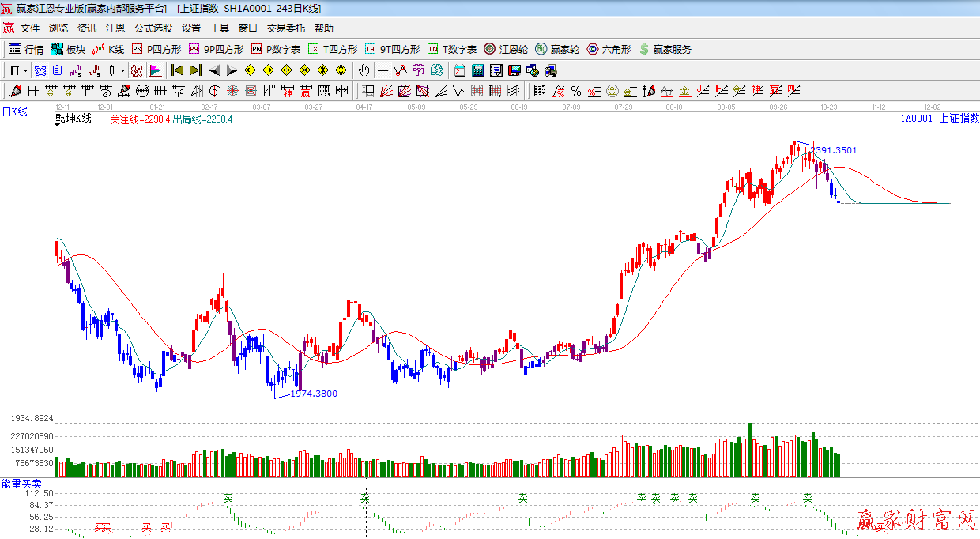This screenshot has width=980, height=539.
Task: Click the 行情 quotes button
Action: tap(26, 49)
